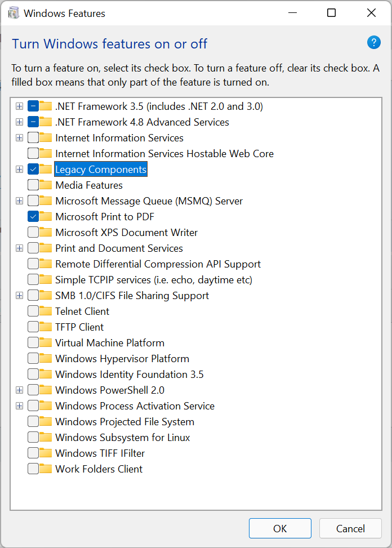Uncheck Microsoft Print to PDF checkbox
The image size is (392, 548).
tap(33, 216)
